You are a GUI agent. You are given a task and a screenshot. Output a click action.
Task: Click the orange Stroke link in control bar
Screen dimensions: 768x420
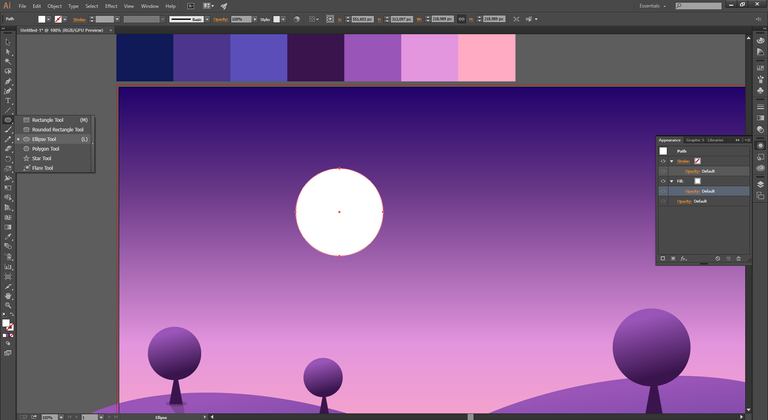(79, 20)
